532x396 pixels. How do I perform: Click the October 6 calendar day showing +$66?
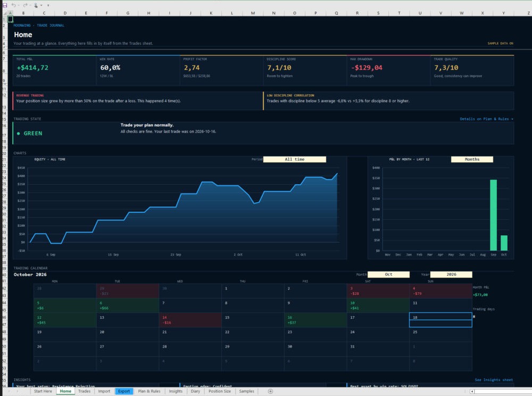[x=128, y=306]
